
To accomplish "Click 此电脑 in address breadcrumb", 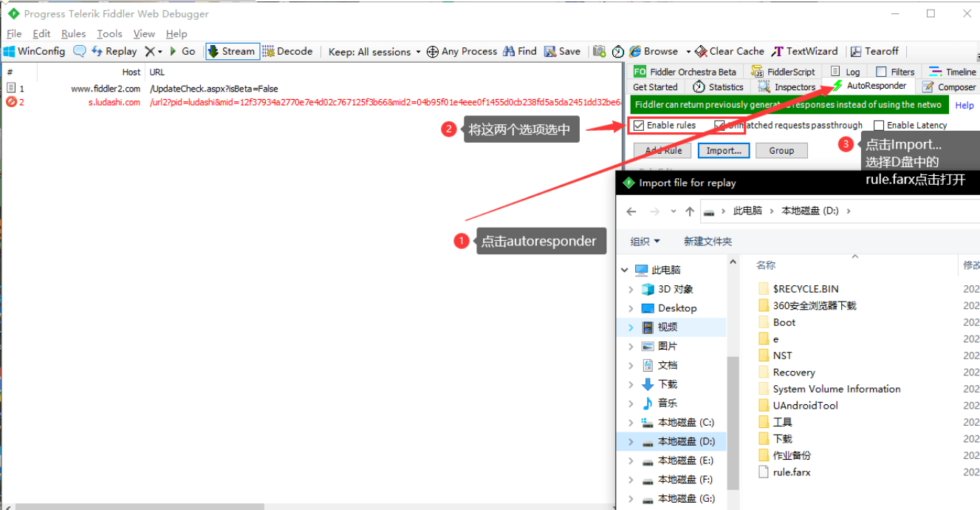I will click(747, 211).
